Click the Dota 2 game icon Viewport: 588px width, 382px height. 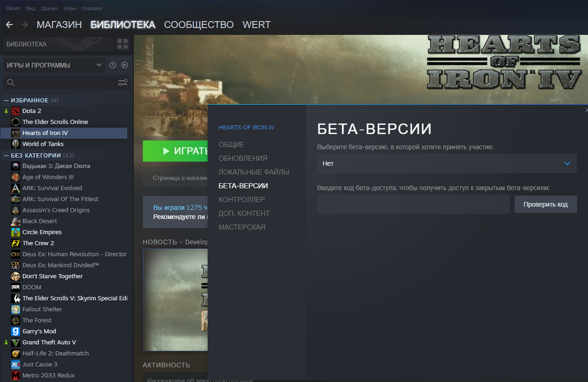coord(15,111)
